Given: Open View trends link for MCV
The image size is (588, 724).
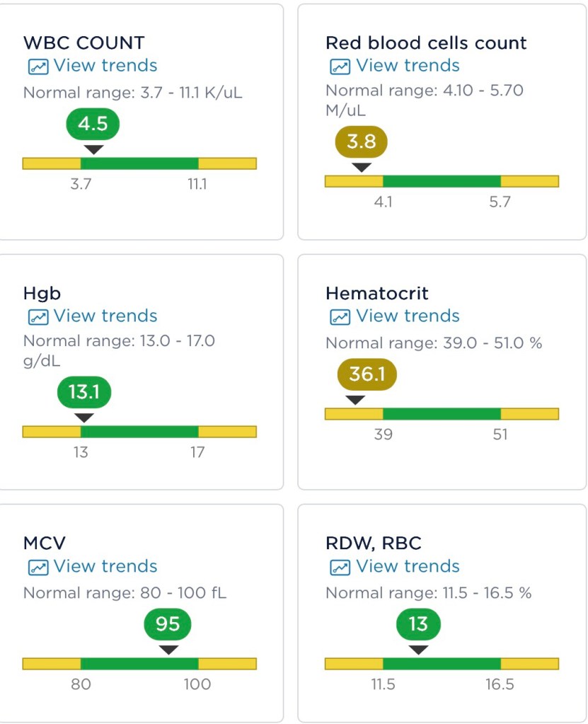Looking at the screenshot, I should pos(105,567).
